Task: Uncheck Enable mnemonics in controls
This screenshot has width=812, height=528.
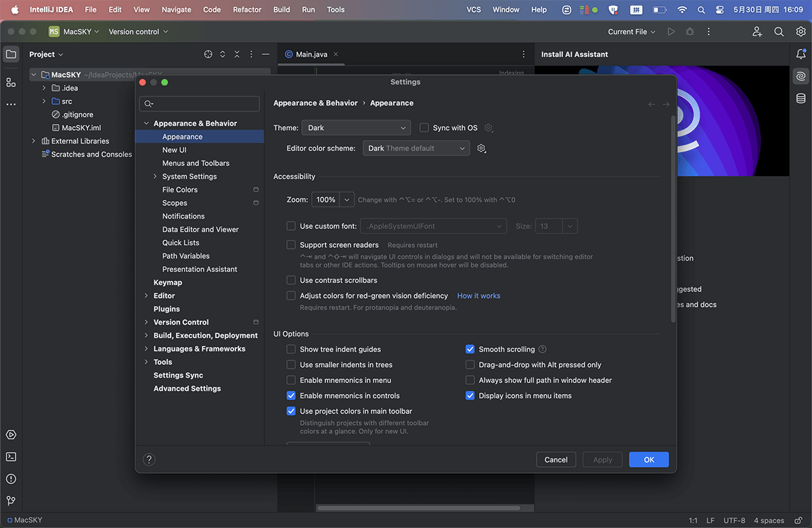Action: click(x=291, y=396)
